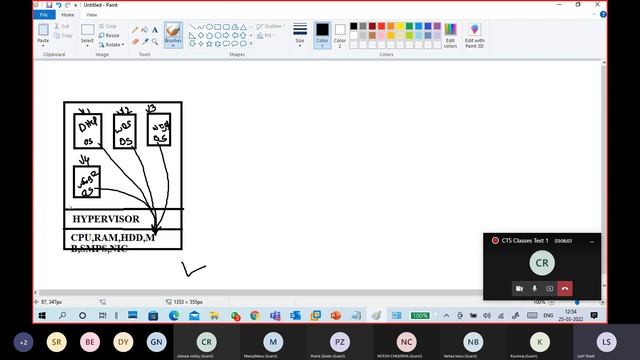Choose the Triangle shape
Screen dimensions: 640x360
tap(243, 27)
